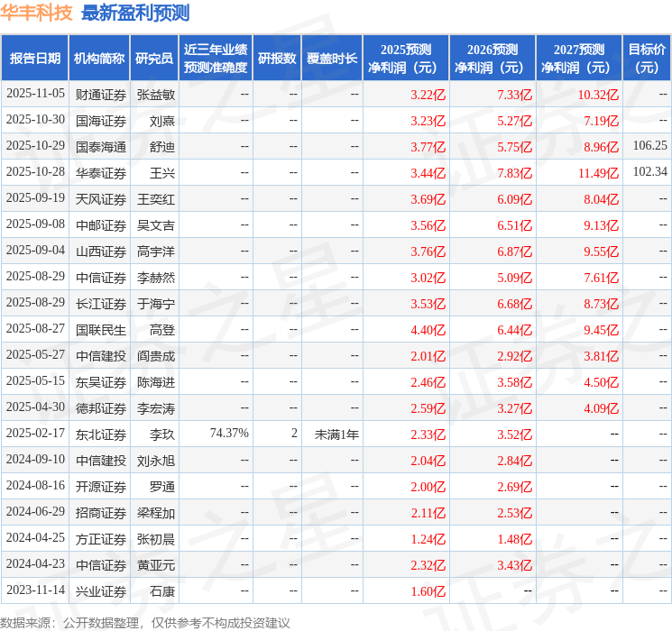Select the 东北证券 institution cell
Screen dimensions: 672x631
tap(101, 434)
